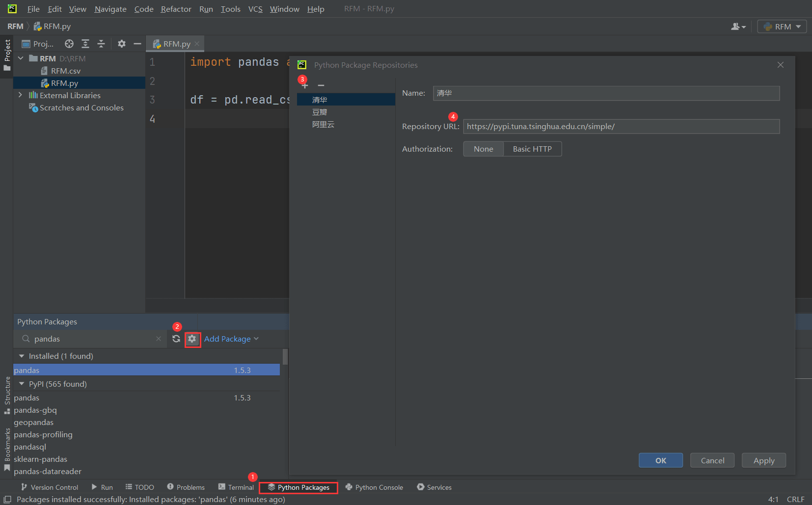This screenshot has width=812, height=505.
Task: Open the Refactor menu
Action: click(x=176, y=9)
